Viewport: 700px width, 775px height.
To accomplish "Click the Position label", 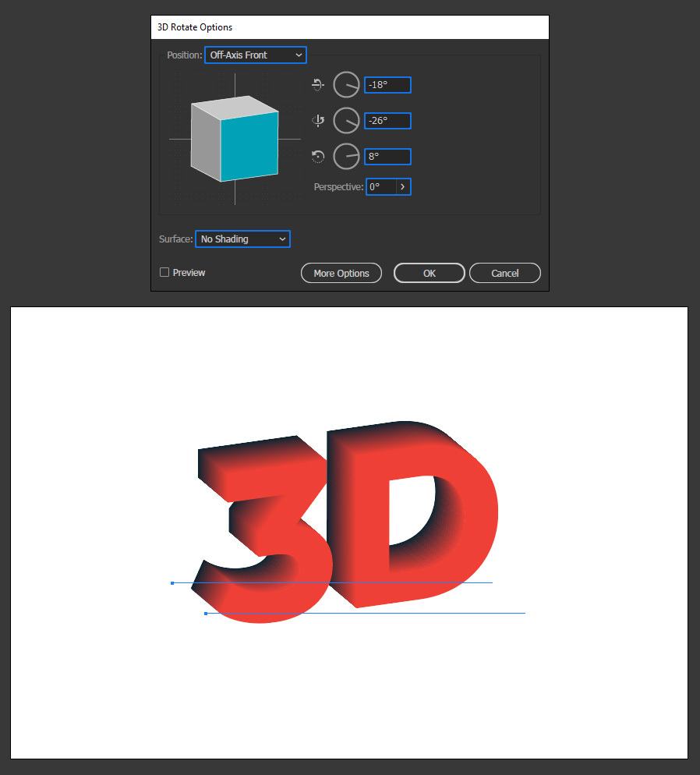I will (184, 55).
